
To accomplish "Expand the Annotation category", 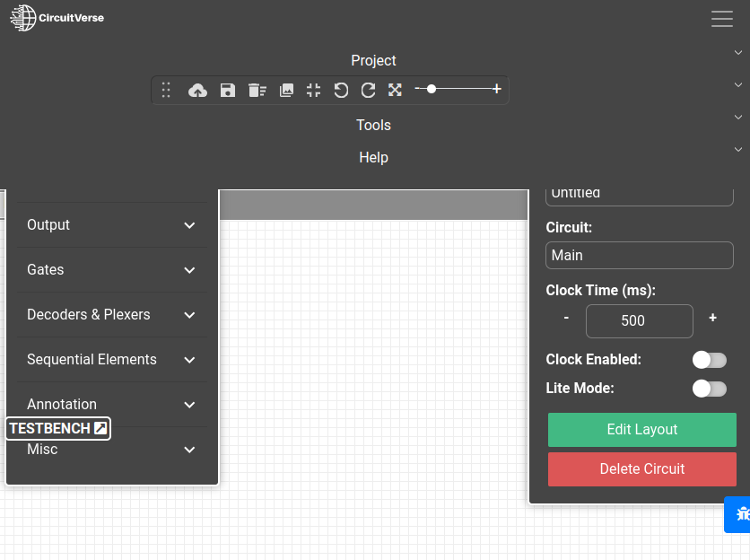I will point(112,405).
